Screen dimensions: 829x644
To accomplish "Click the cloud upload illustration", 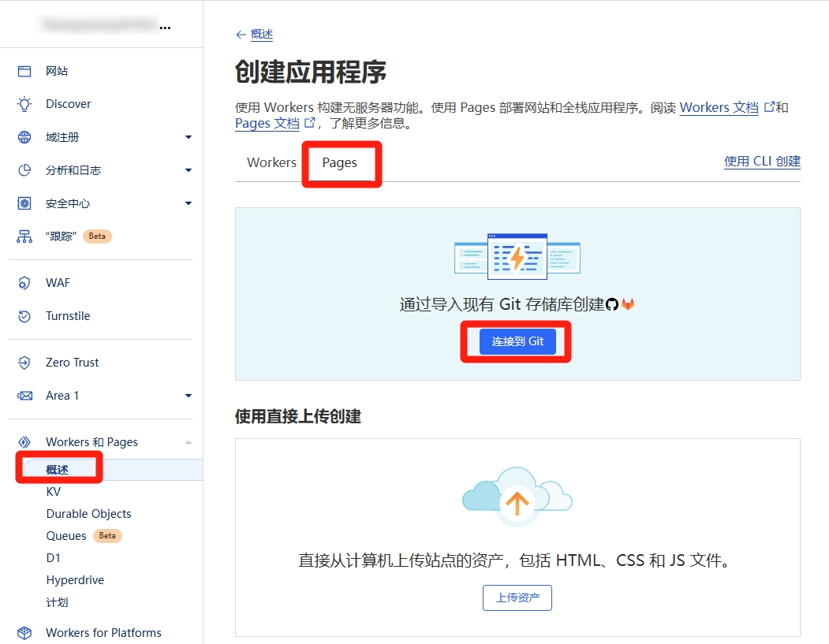I will (517, 497).
